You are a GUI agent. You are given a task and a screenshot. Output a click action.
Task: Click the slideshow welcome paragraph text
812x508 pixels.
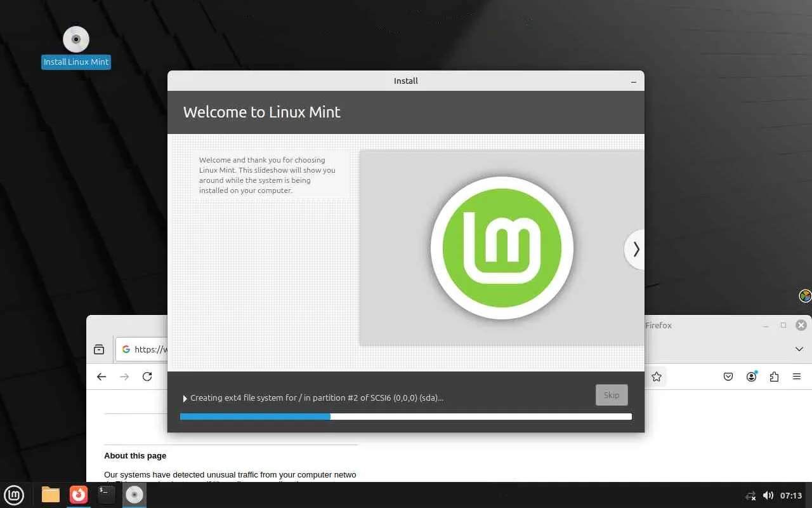(x=267, y=175)
